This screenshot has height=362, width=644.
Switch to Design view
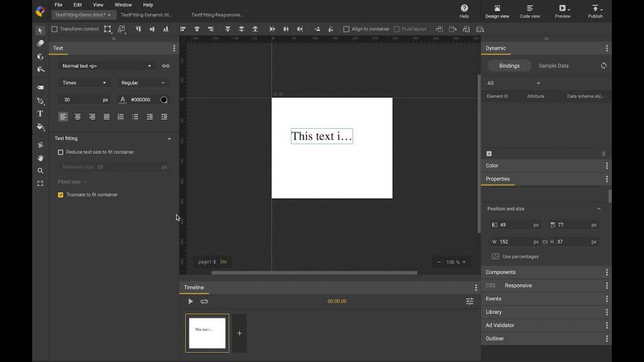497,11
